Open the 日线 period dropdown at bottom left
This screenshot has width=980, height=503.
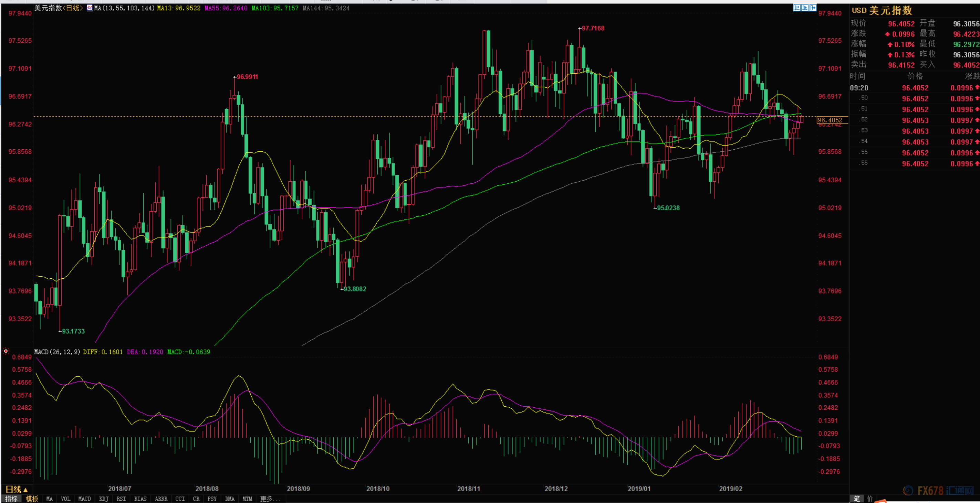(17, 489)
